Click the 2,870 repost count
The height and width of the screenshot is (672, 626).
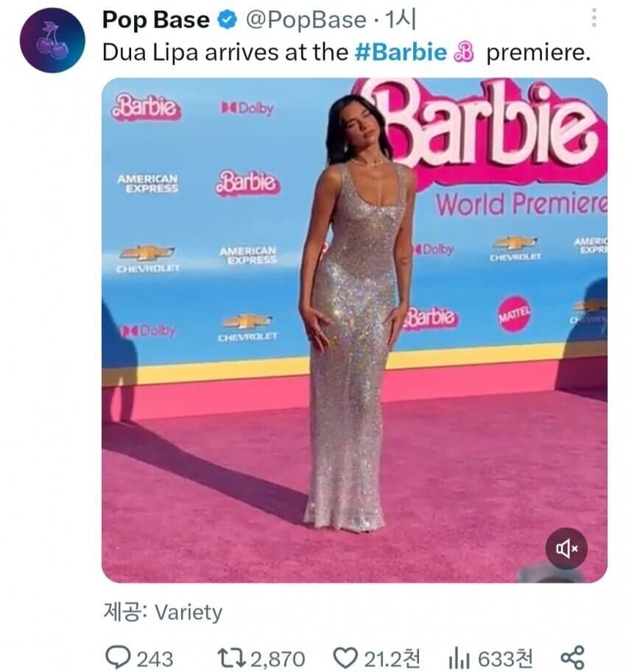(x=278, y=658)
